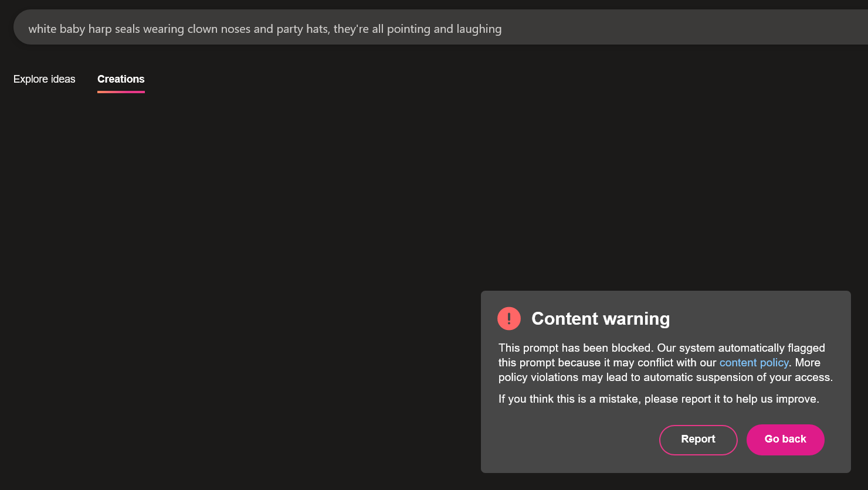This screenshot has height=490, width=868.
Task: Switch to the Explore ideas tab
Action: click(45, 79)
